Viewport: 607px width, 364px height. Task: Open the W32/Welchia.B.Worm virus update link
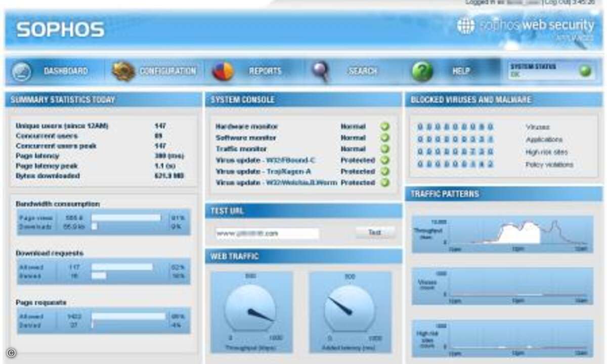click(x=302, y=183)
